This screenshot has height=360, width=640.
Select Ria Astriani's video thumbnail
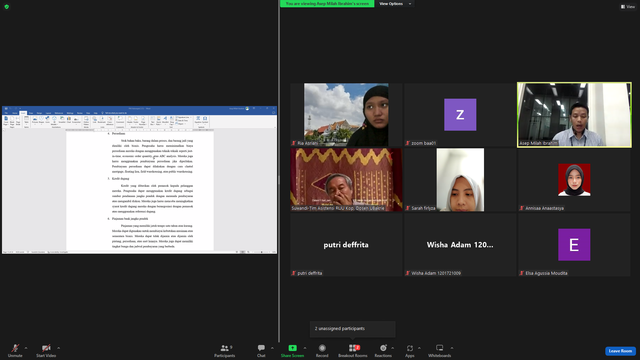pyautogui.click(x=346, y=115)
